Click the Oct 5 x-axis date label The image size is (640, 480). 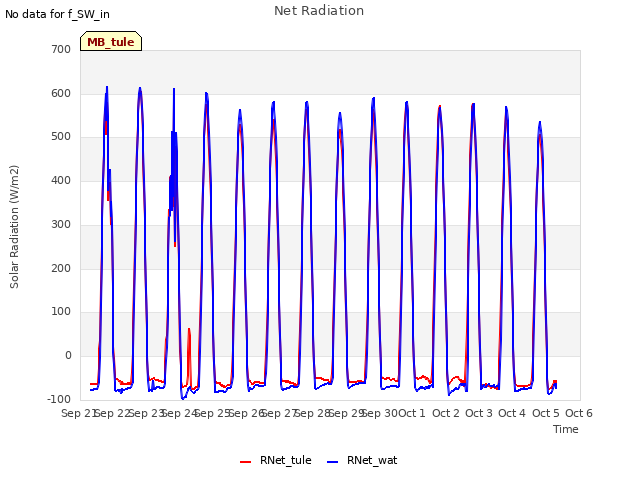click(546, 413)
